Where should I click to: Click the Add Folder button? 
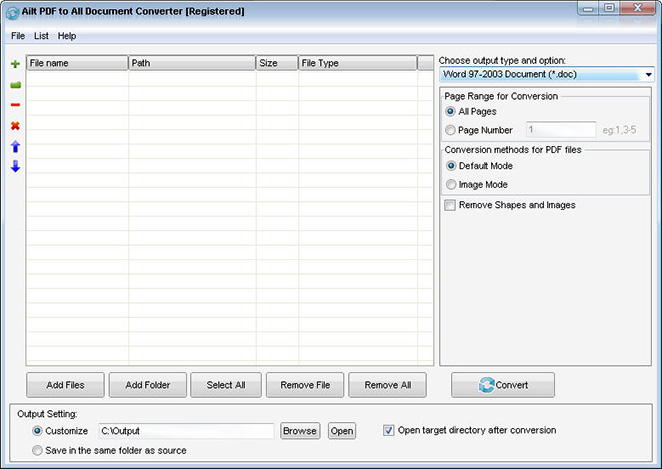coord(148,385)
